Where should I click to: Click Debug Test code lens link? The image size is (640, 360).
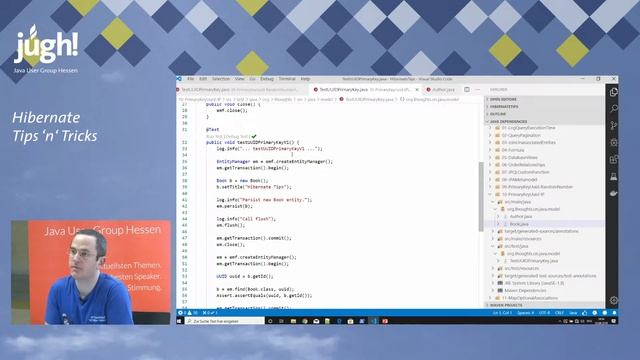[x=237, y=136]
